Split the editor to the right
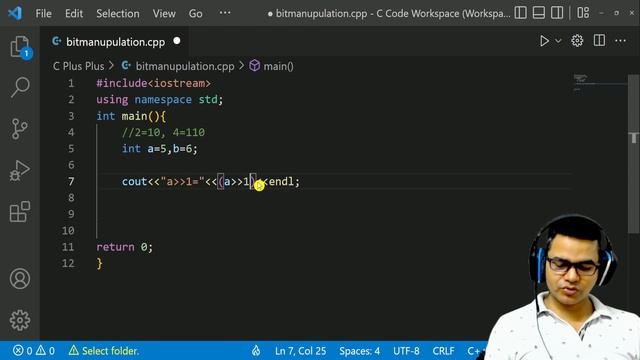Screen dimensions: 640x360 [599, 40]
